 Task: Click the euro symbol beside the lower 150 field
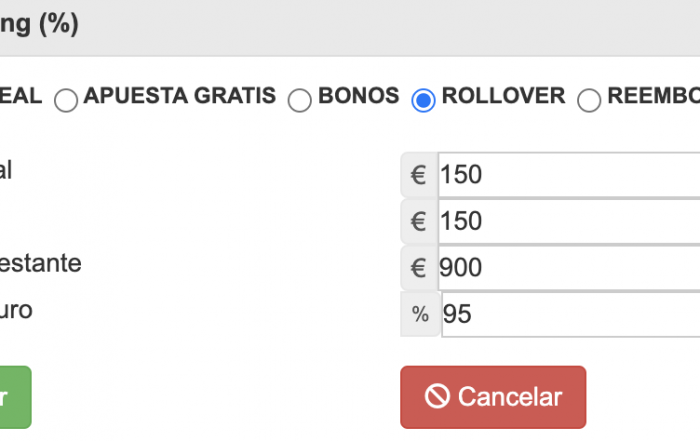click(x=419, y=221)
